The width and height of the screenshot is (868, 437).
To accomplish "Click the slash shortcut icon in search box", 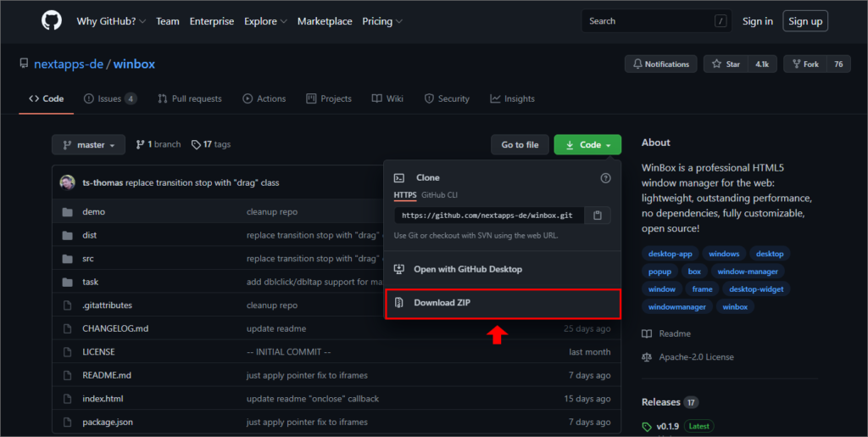I will click(x=721, y=21).
